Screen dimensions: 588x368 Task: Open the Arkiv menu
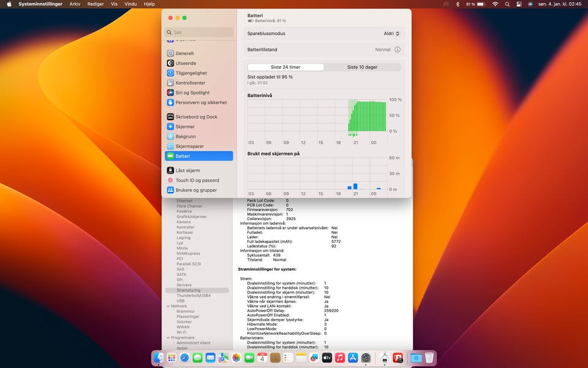click(x=75, y=4)
